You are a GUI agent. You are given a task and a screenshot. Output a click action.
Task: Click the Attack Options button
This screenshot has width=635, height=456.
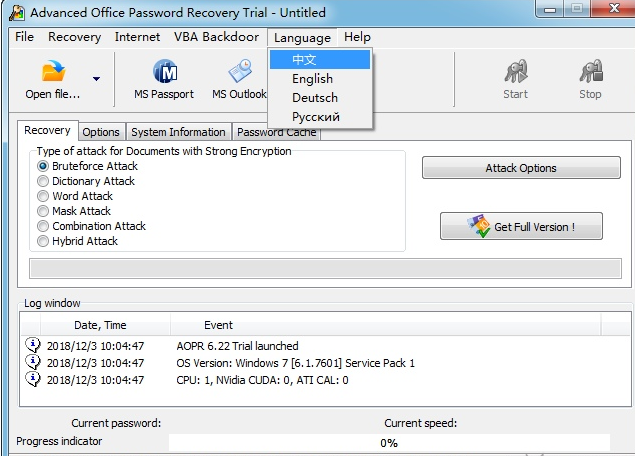(x=521, y=168)
